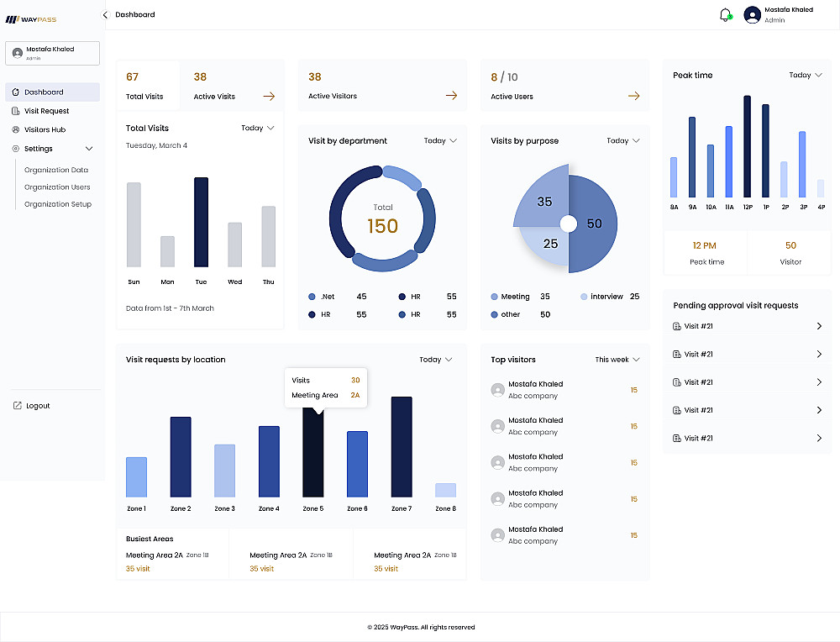Viewport: 840px width, 642px height.
Task: Click the notification bell icon
Action: pyautogui.click(x=726, y=15)
